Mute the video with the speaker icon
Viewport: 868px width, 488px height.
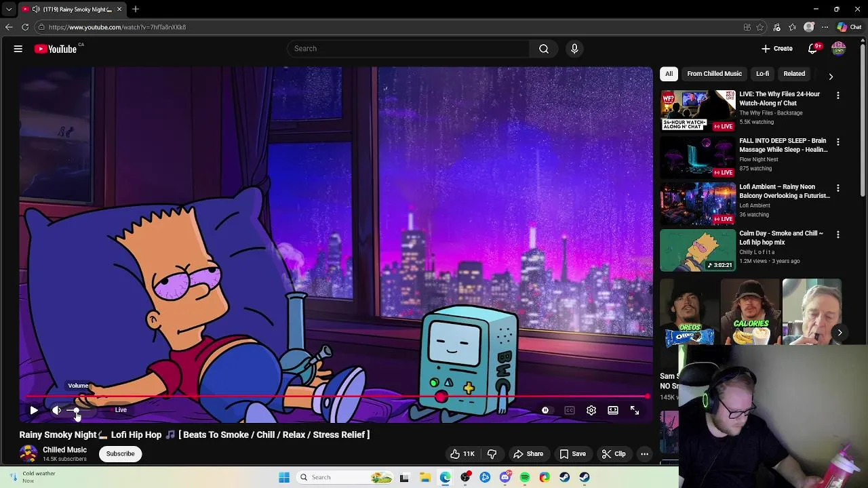click(x=56, y=410)
